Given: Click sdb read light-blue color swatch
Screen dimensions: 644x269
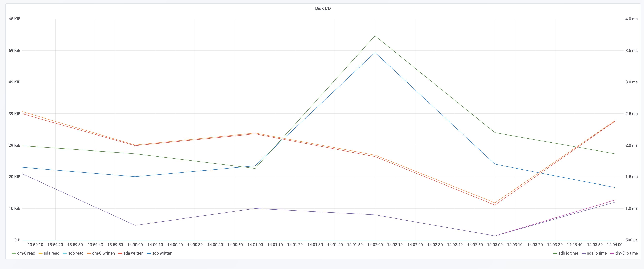Looking at the screenshot, I should (x=65, y=253).
